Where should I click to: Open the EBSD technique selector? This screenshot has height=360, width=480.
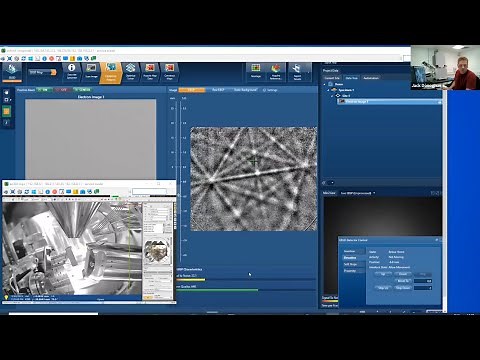[12, 72]
